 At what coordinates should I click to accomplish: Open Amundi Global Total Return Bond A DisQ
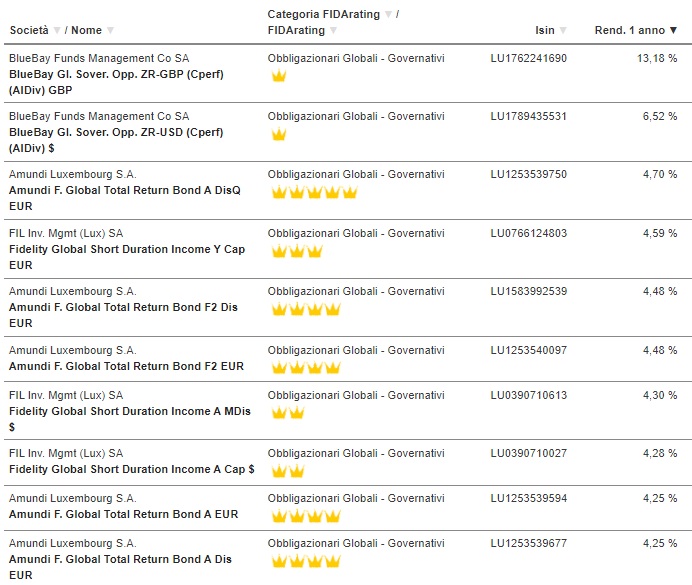tap(125, 198)
